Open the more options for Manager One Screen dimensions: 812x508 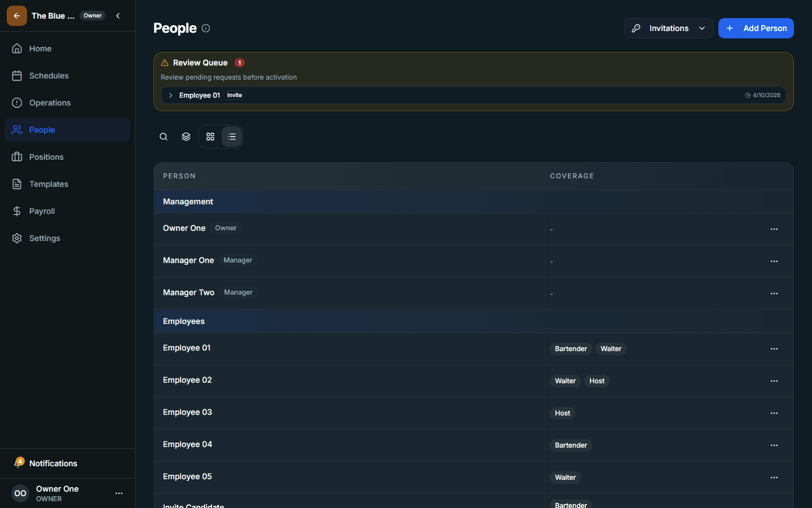[x=774, y=261]
